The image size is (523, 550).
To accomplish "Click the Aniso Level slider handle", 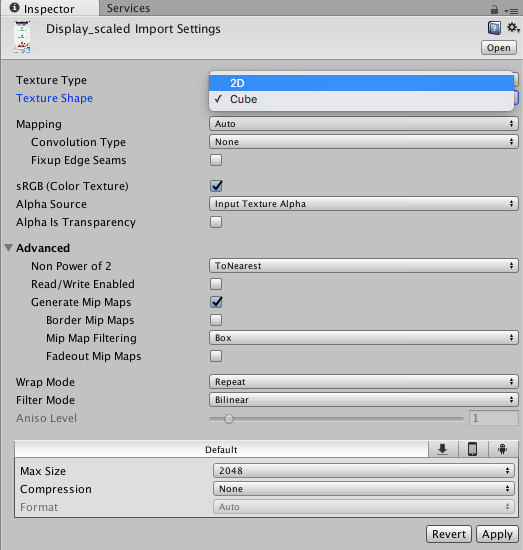I will coord(229,419).
